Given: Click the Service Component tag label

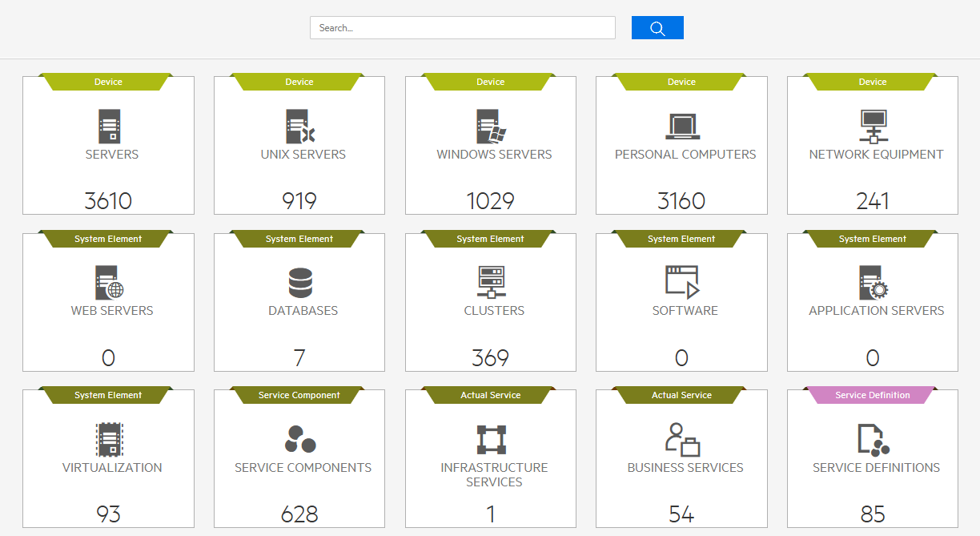Looking at the screenshot, I should 299,395.
